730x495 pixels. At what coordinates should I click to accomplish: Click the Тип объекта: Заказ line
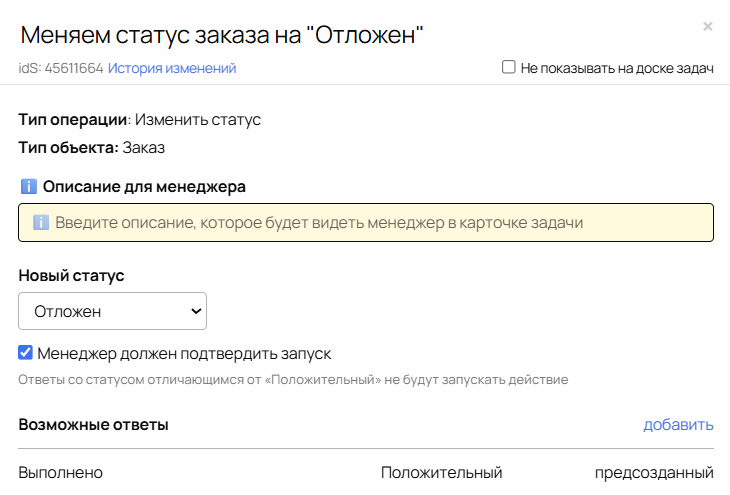pyautogui.click(x=92, y=148)
